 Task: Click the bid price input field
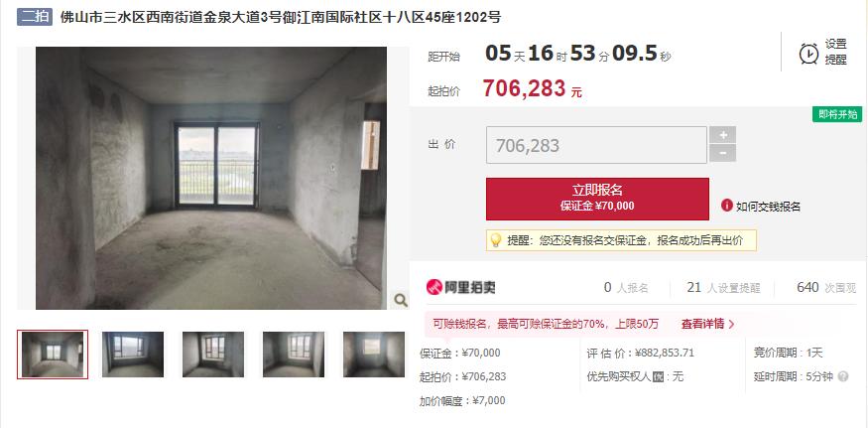[596, 145]
